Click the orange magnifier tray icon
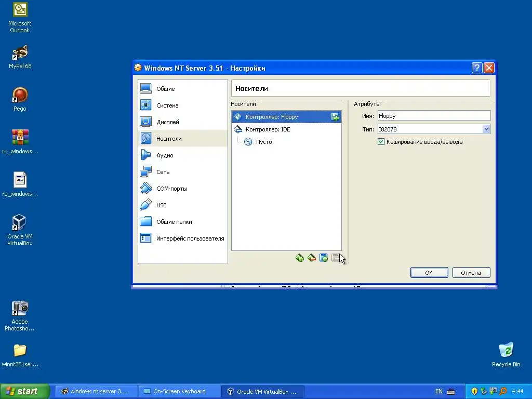The image size is (532, 399). click(503, 391)
